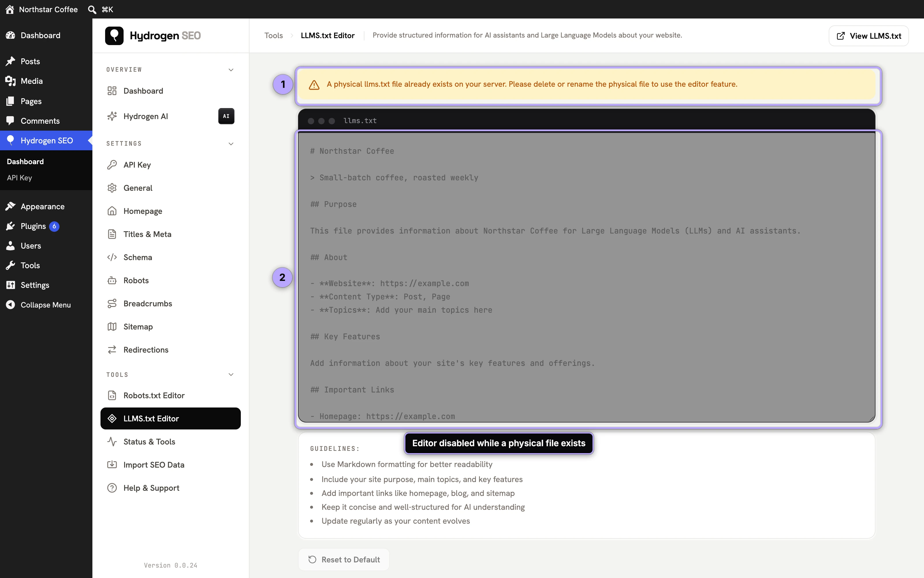Click the API Key key icon in Settings
Image resolution: width=924 pixels, height=578 pixels.
(112, 165)
